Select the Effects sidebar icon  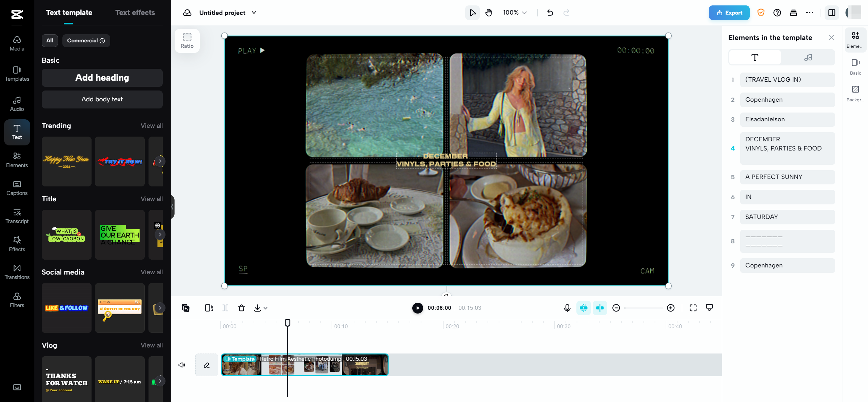[17, 244]
